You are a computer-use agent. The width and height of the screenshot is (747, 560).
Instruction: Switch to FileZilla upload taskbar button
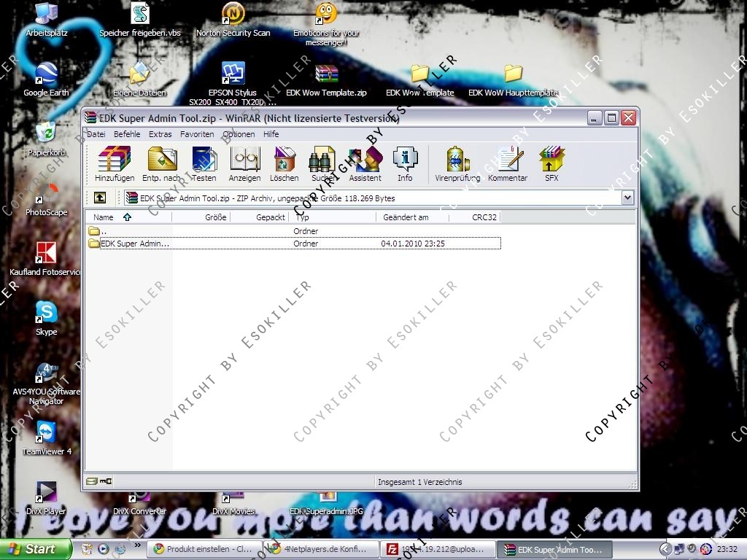[438, 550]
